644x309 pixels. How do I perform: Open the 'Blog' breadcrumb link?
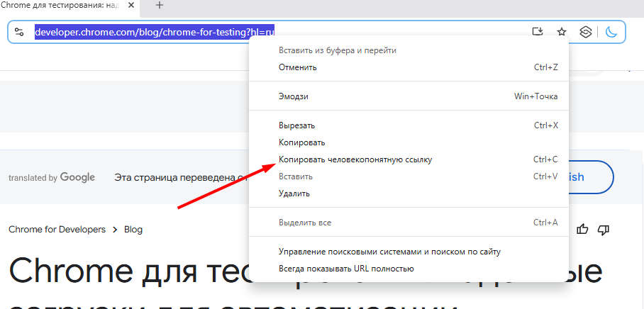[133, 230]
